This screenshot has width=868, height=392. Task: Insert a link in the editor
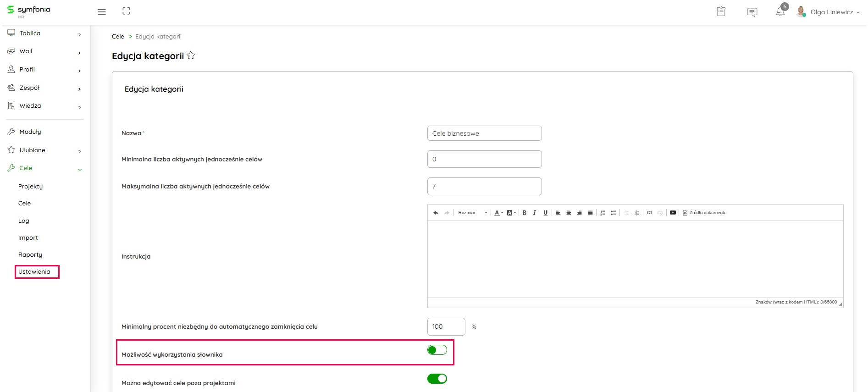coord(649,213)
